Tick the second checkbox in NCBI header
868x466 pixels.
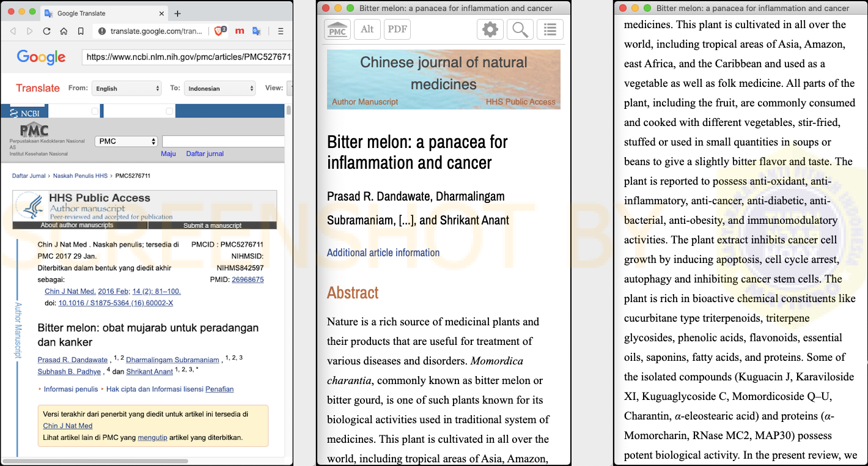pos(169,111)
